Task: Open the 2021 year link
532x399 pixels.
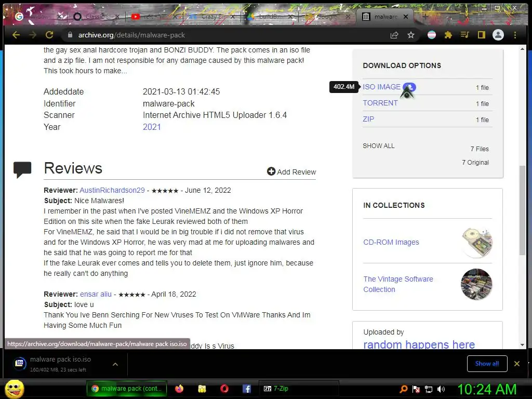Action: (x=152, y=127)
